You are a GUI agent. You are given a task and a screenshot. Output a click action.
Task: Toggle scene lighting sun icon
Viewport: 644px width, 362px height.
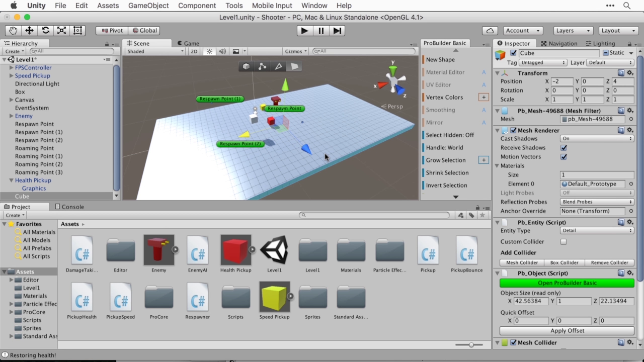tap(209, 51)
